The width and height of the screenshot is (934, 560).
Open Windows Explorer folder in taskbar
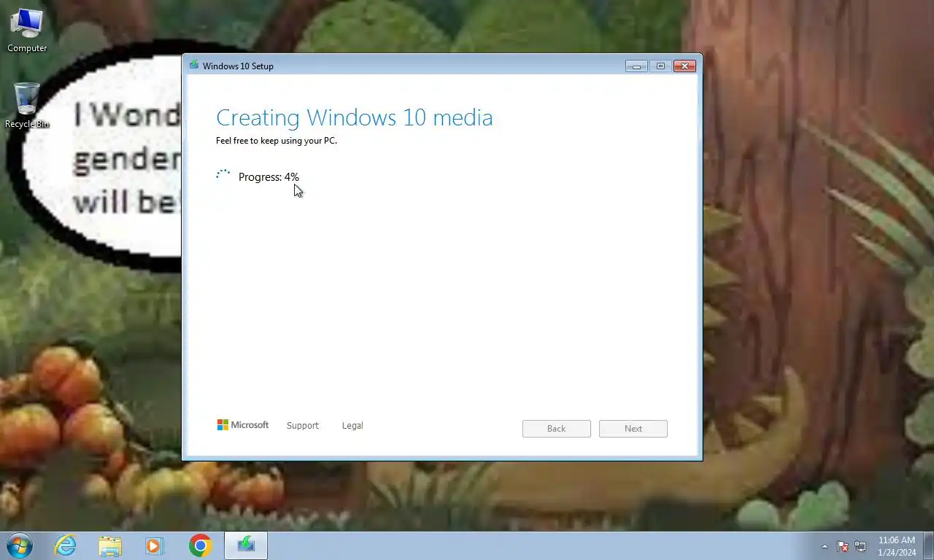pyautogui.click(x=110, y=545)
